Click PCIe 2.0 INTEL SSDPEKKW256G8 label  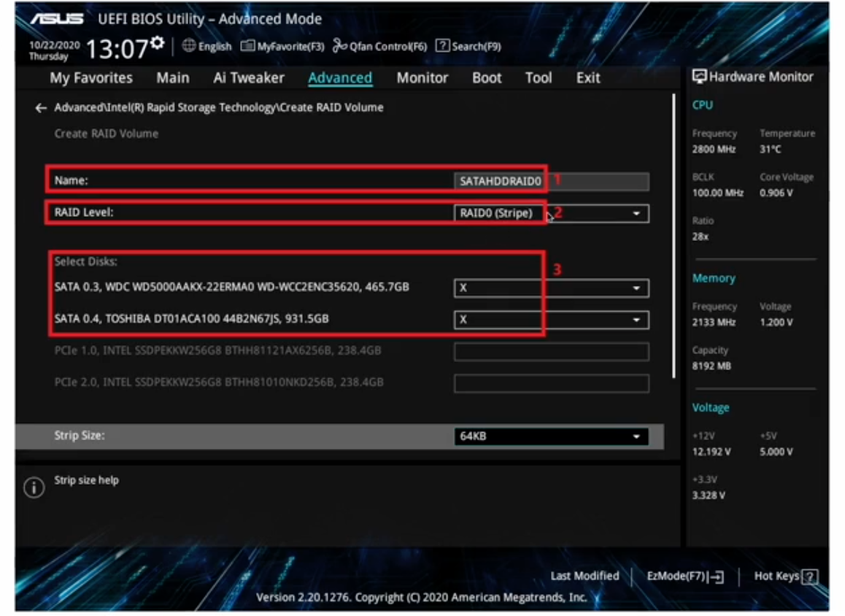[219, 382]
